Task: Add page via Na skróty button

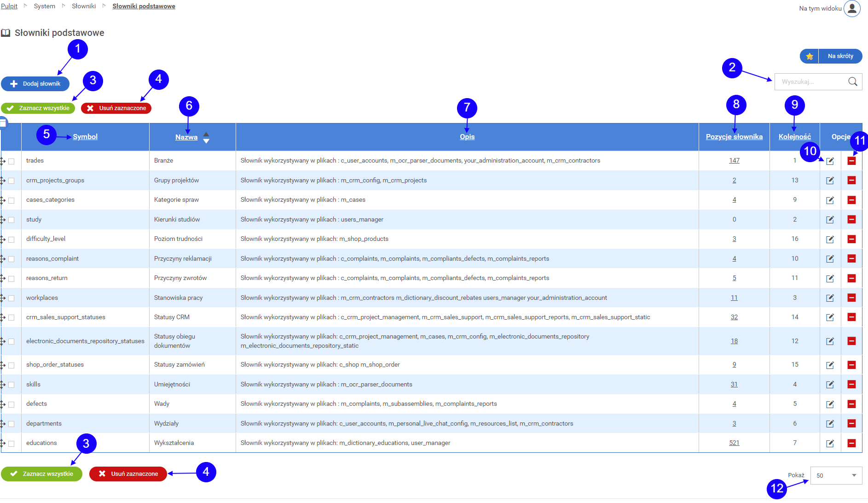Action: (831, 56)
